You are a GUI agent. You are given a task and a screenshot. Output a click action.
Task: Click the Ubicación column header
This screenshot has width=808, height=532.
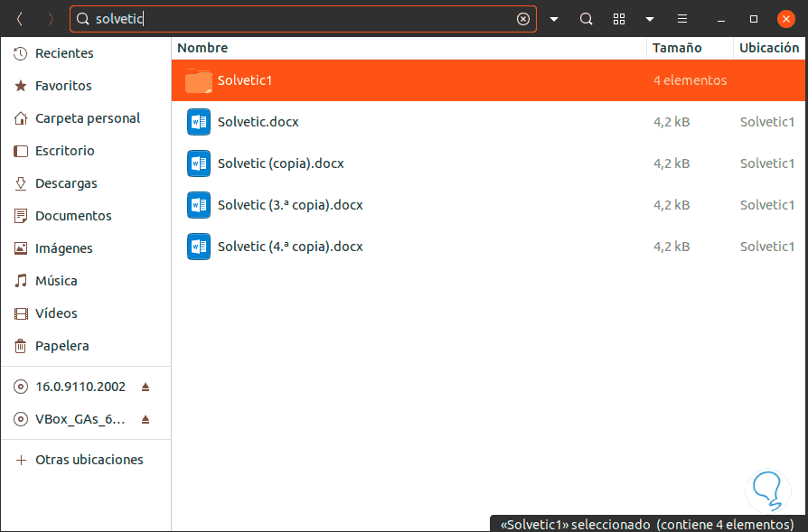pos(768,47)
